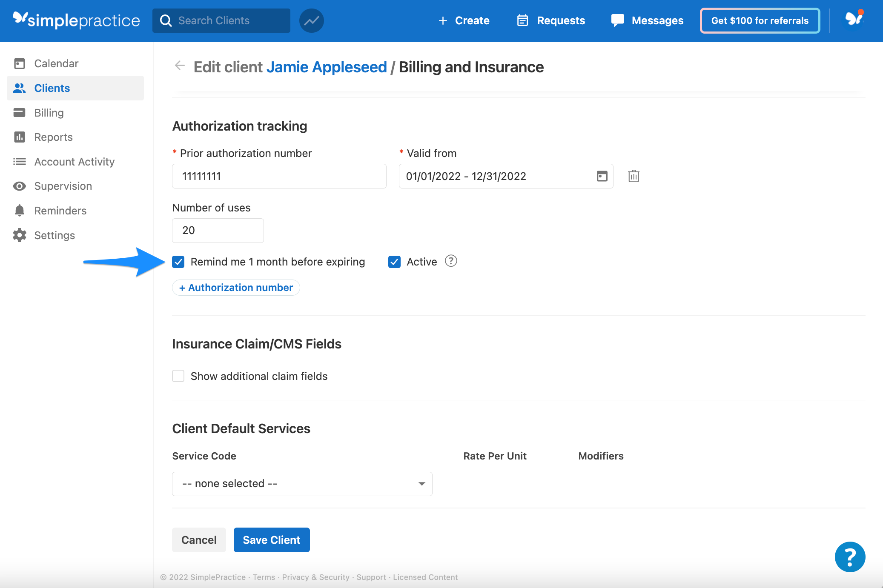Enable Show additional claim fields
Screen dimensions: 883x588
pos(178,376)
